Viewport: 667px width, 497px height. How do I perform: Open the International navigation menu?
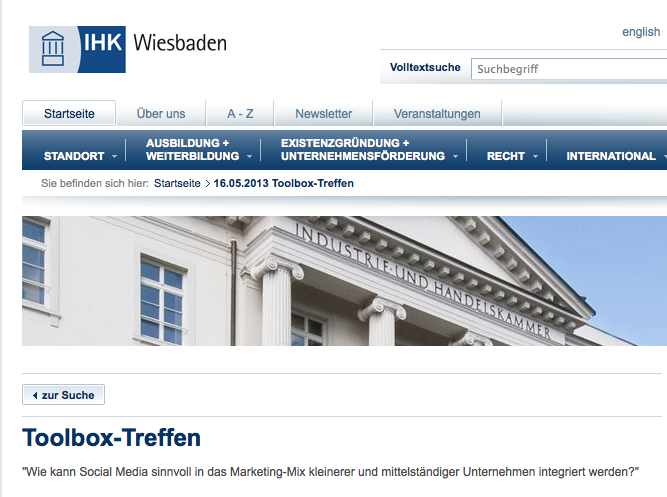pyautogui.click(x=614, y=156)
